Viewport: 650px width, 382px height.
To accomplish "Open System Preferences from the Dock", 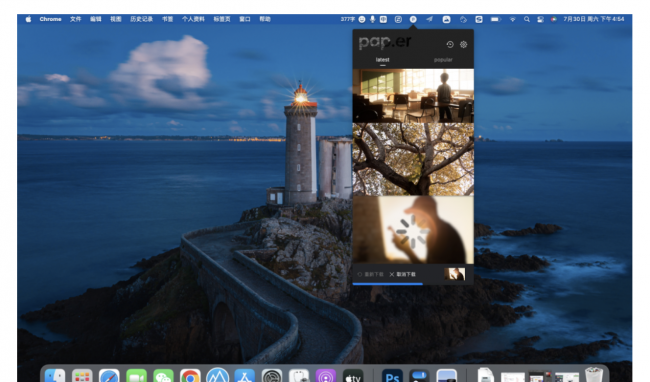I will [x=272, y=375].
